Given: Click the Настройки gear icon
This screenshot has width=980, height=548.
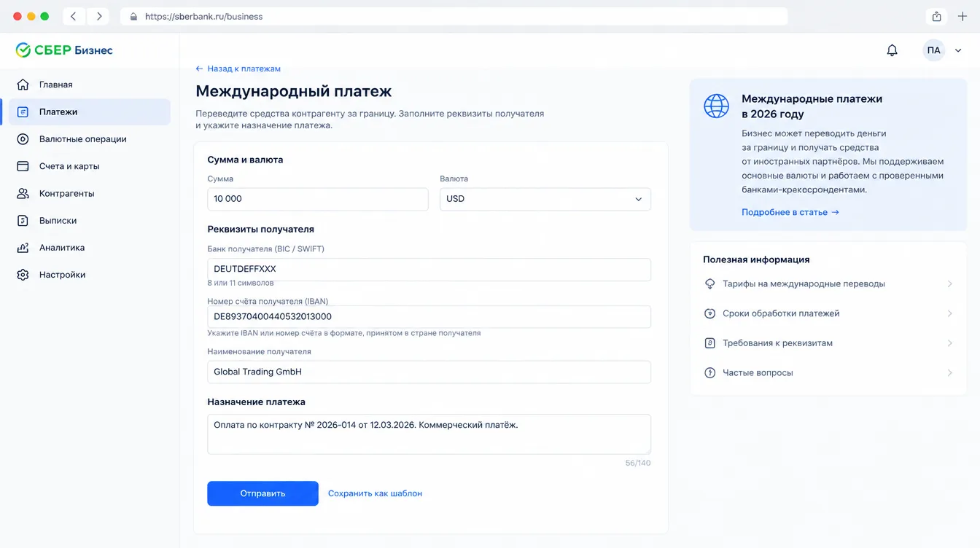Looking at the screenshot, I should point(23,275).
